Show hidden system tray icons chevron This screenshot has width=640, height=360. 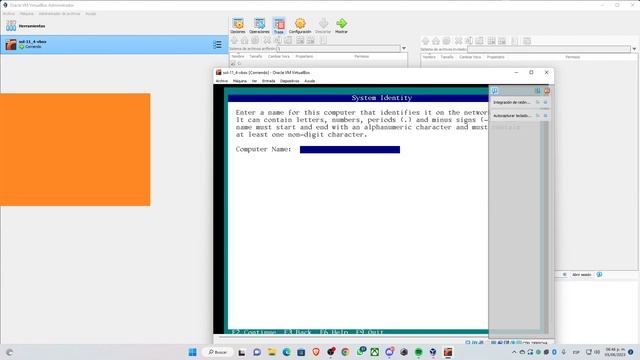point(514,352)
